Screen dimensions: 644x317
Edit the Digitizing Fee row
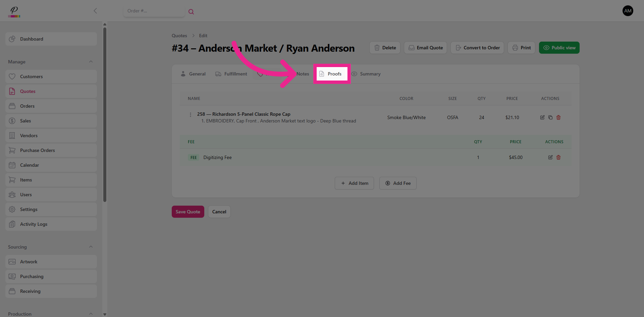(550, 157)
